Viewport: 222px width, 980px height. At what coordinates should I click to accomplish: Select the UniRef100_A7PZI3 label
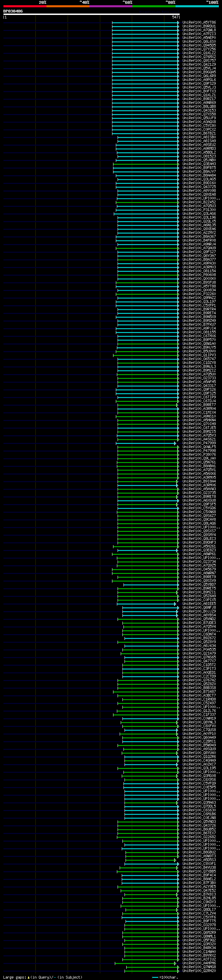(199, 34)
